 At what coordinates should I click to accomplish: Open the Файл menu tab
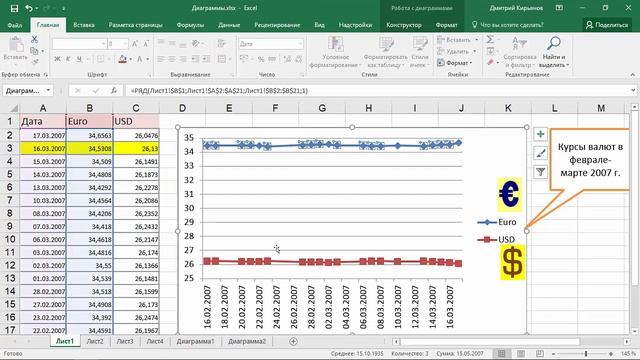[15, 25]
